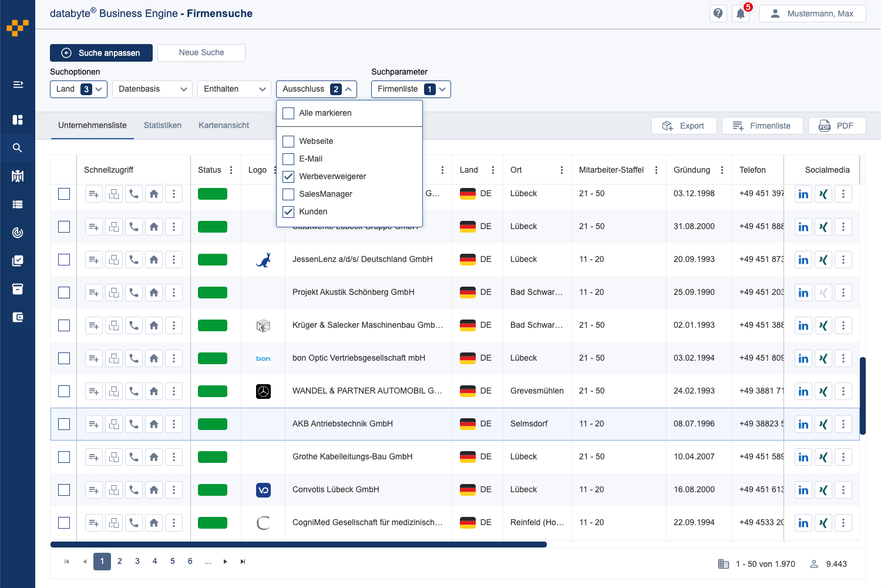Click the vertical scrollbar thumb on the right
Viewport: 881px width, 588px height.
863,395
